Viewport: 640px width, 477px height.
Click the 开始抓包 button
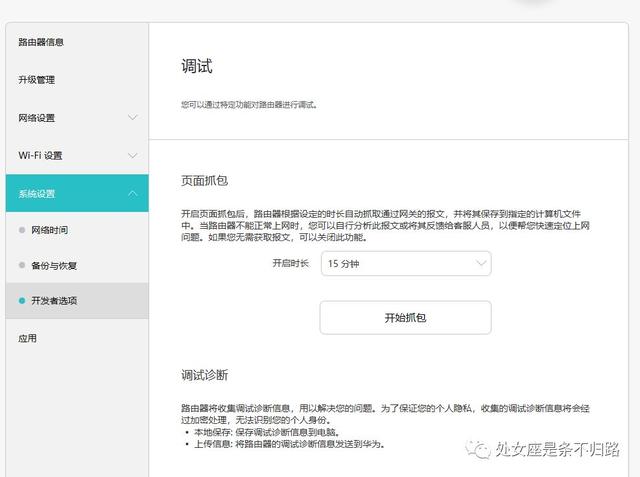pos(405,317)
